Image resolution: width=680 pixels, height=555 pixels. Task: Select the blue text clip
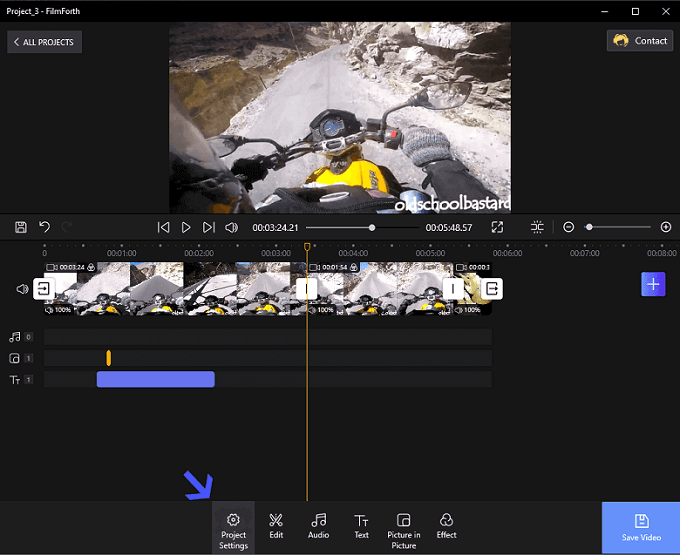coord(156,379)
